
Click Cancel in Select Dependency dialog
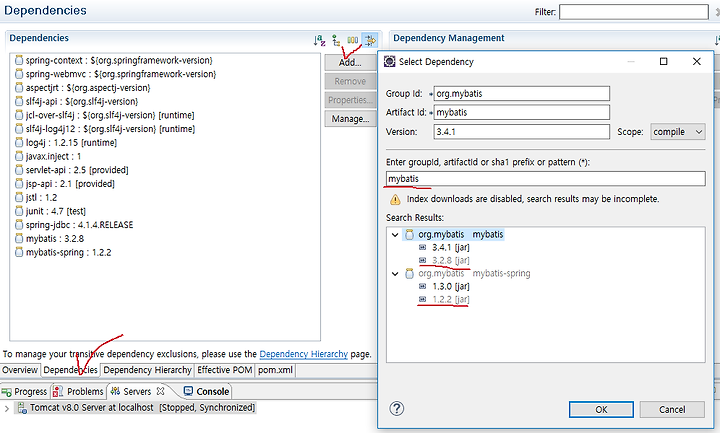click(672, 409)
